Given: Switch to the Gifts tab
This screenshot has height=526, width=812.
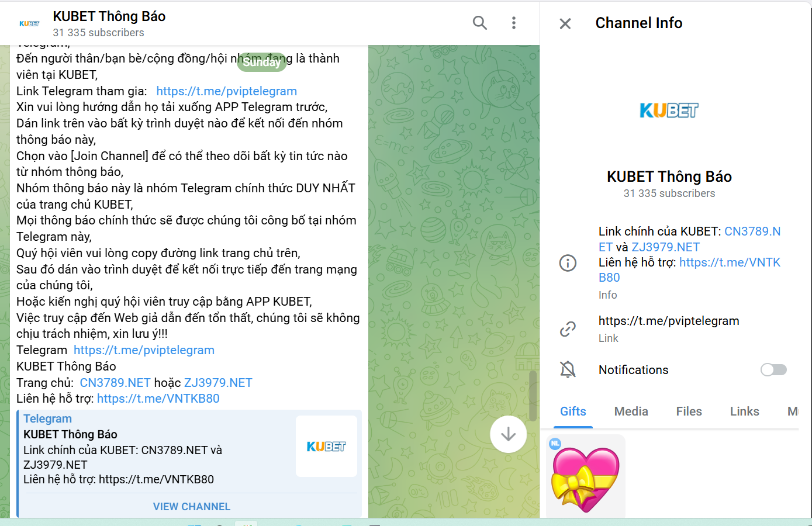Looking at the screenshot, I should [572, 411].
